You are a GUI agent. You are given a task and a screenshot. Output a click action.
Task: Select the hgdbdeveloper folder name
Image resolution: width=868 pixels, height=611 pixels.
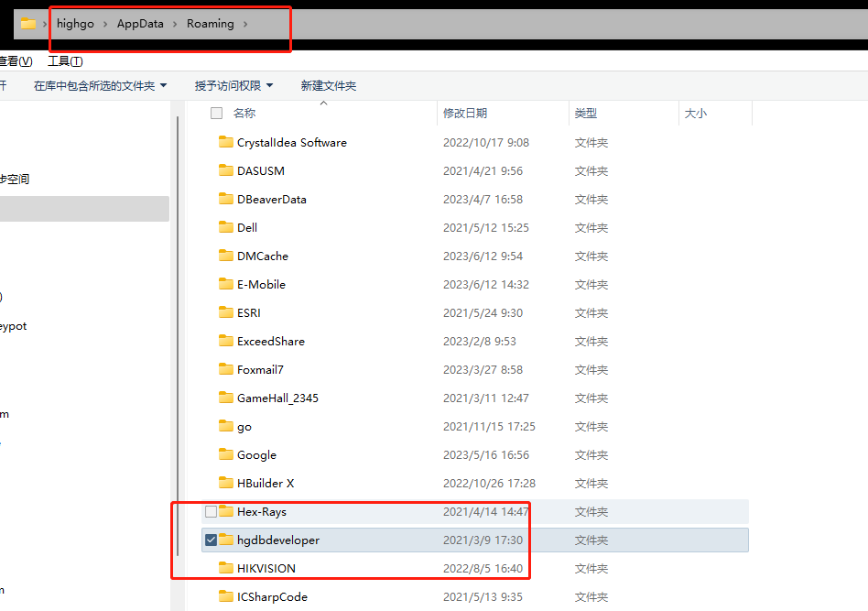[x=278, y=540]
